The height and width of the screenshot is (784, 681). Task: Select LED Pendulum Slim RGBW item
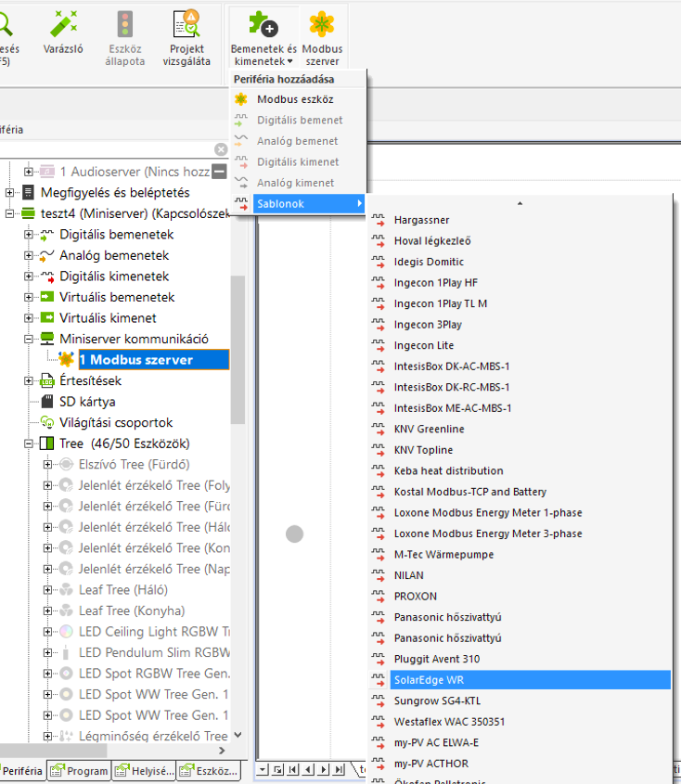154,652
